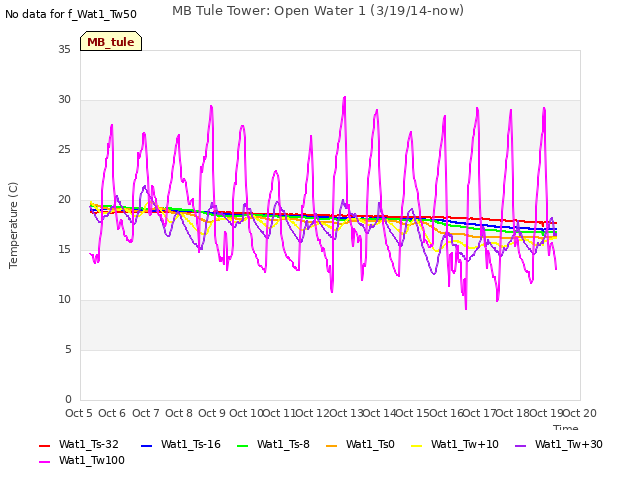This screenshot has height=480, width=640.
Task: Click the 25 y-axis tick label
Action: point(64,150)
